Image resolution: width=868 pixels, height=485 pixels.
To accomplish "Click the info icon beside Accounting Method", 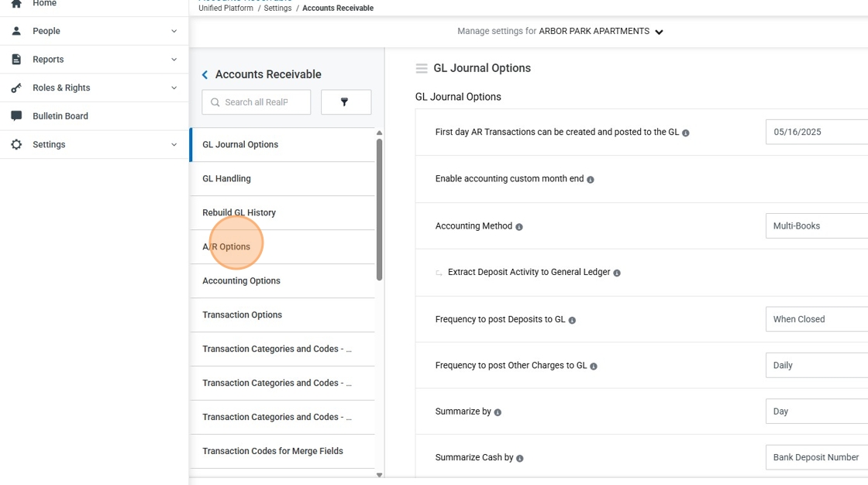I will click(518, 226).
